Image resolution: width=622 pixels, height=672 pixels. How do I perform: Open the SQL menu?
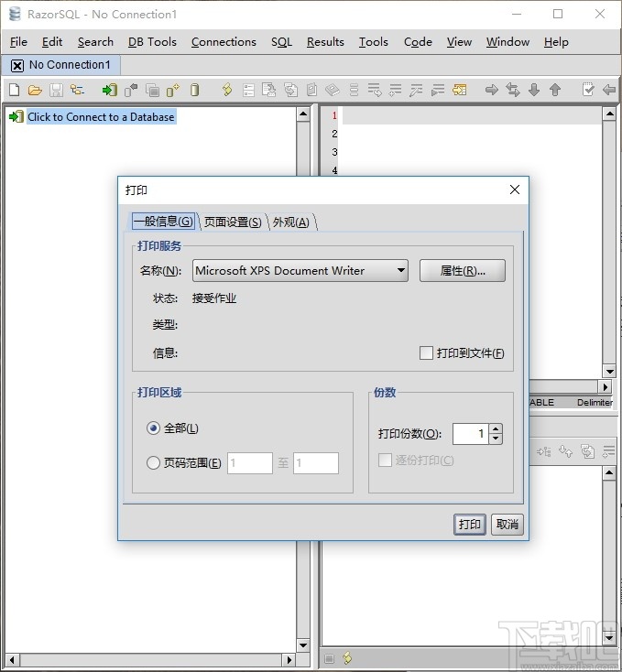[x=281, y=42]
